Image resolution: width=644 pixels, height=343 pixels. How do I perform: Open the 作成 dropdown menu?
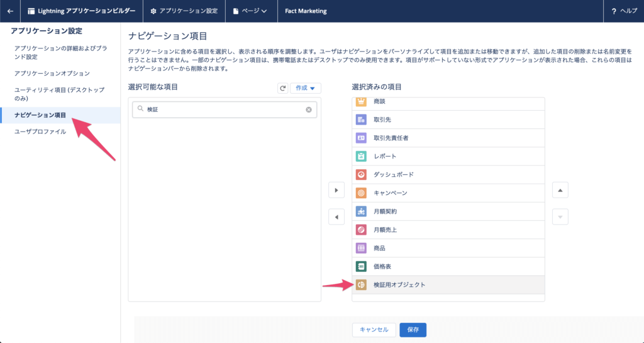point(305,88)
